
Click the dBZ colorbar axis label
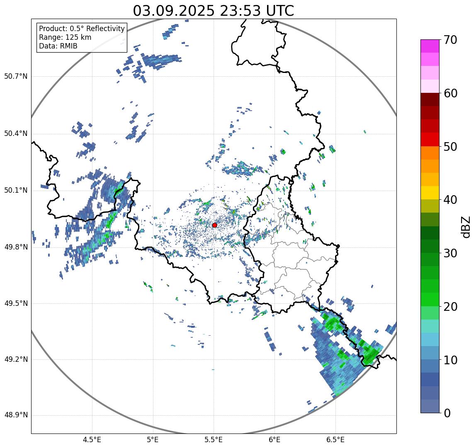tap(465, 227)
